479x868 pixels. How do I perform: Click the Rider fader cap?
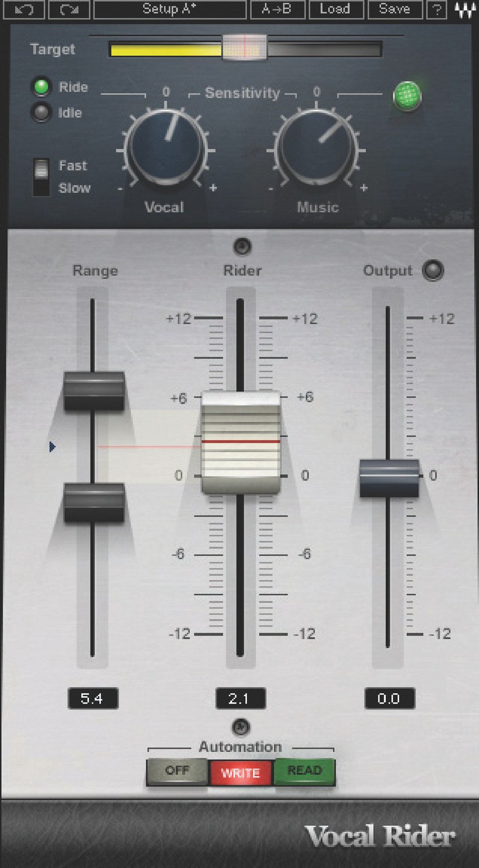241,442
